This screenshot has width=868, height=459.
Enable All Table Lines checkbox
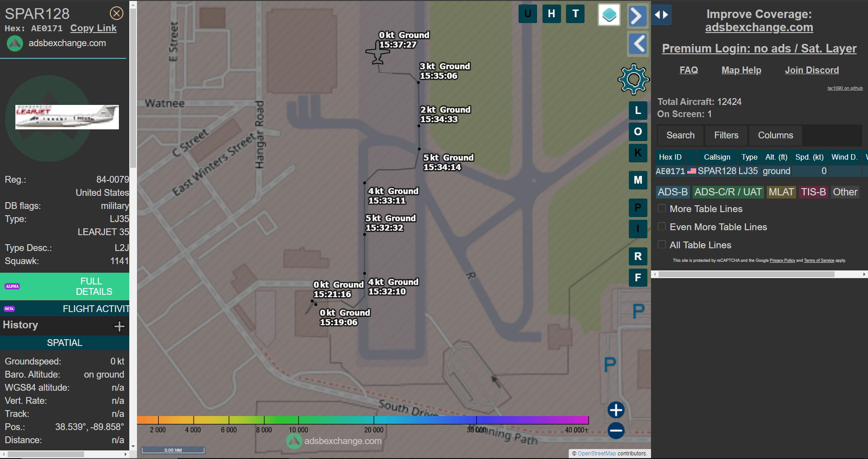662,245
